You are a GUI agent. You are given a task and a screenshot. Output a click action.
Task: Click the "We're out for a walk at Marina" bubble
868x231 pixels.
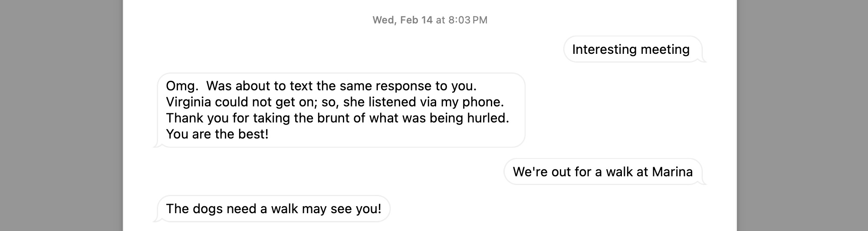click(x=602, y=172)
